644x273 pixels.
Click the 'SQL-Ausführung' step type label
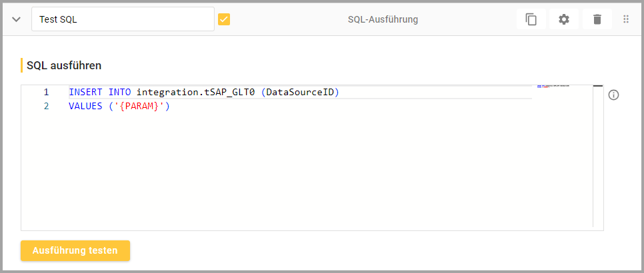[x=383, y=19]
